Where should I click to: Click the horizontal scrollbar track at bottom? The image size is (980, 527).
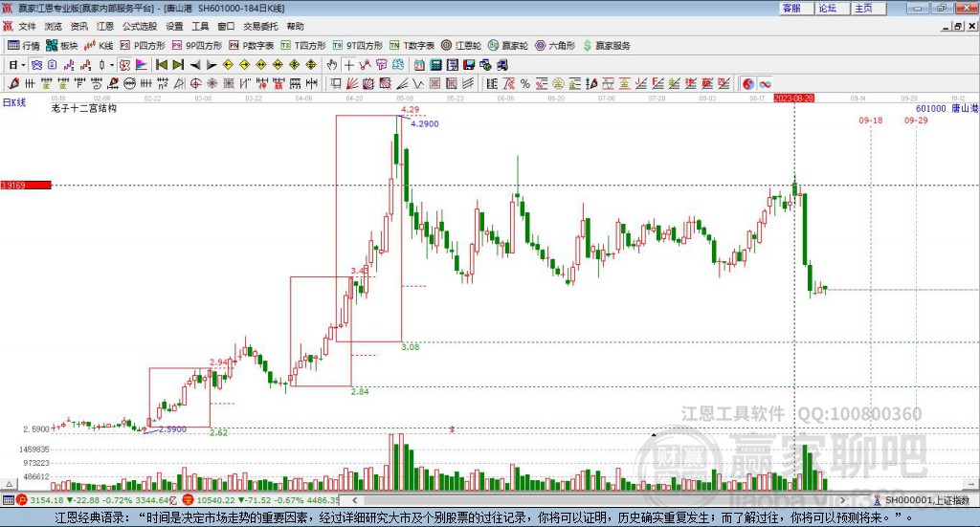pyautogui.click(x=599, y=500)
